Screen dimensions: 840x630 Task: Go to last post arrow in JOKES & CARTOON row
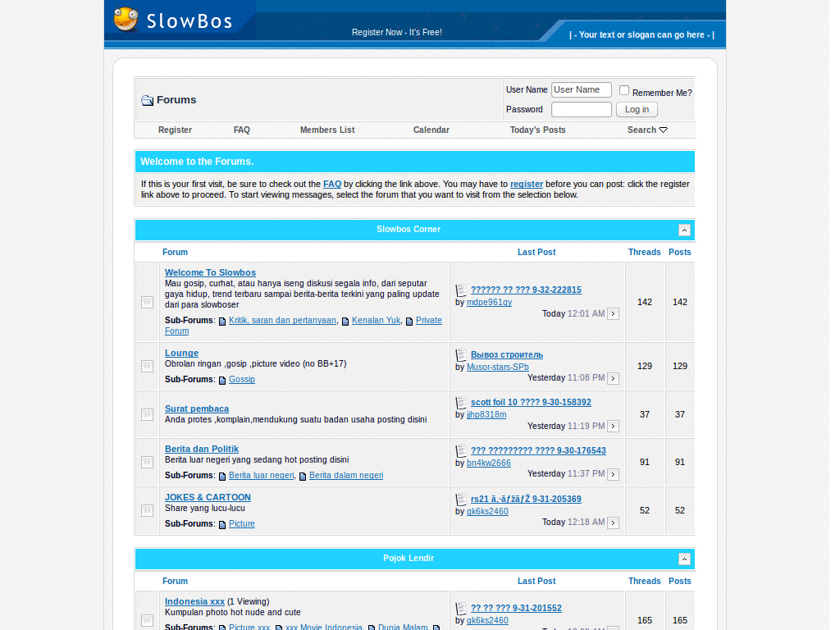[613, 523]
